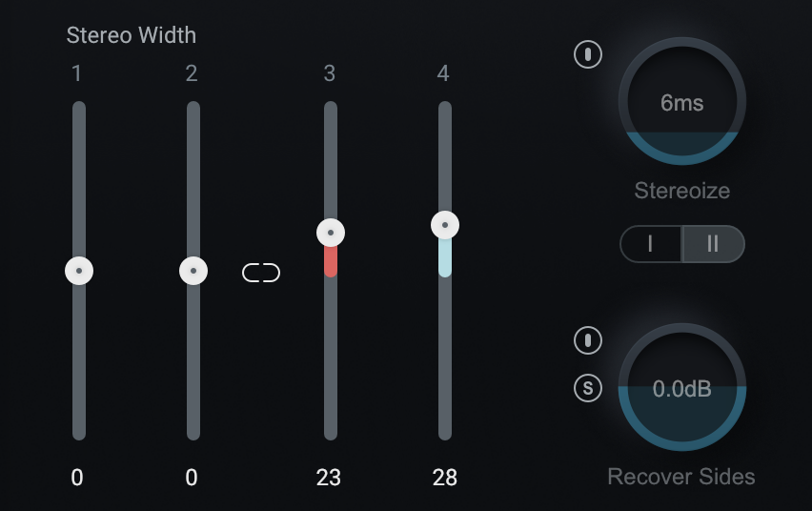Click the light blue fill on band 4 slider
Viewport: 812px width, 511px height.
click(x=445, y=256)
